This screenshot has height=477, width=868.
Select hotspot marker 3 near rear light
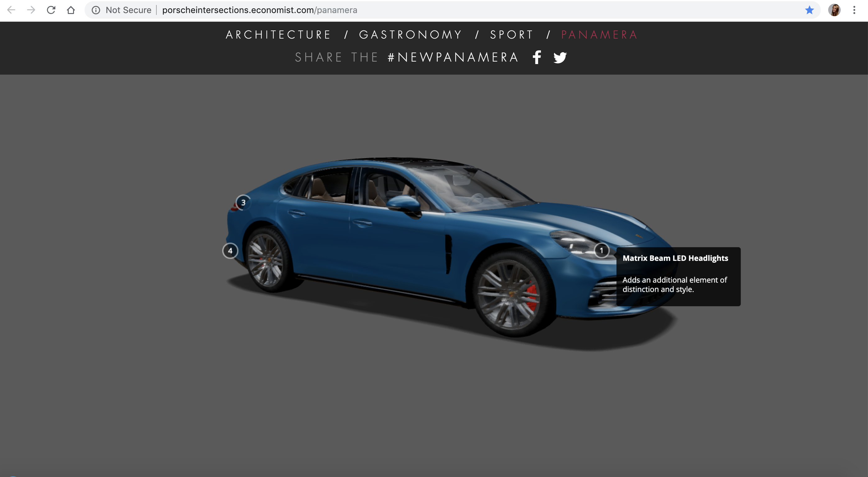243,203
